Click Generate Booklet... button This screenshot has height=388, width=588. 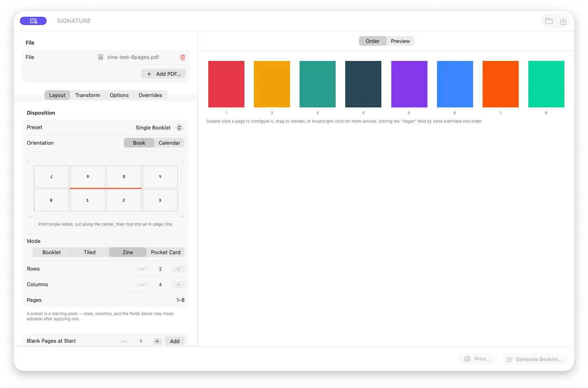pos(534,359)
